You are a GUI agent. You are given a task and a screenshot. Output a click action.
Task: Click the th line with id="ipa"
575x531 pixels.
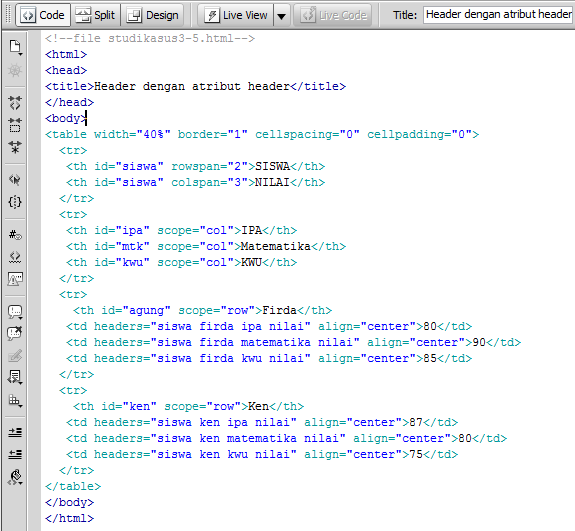(182, 231)
